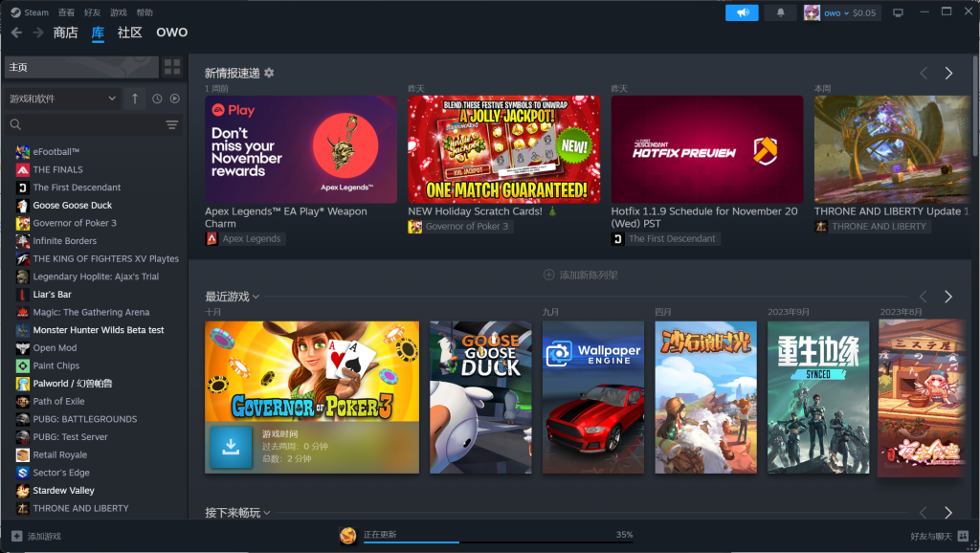This screenshot has width=980, height=553.
Task: Advance the recent games shelf right
Action: [948, 297]
